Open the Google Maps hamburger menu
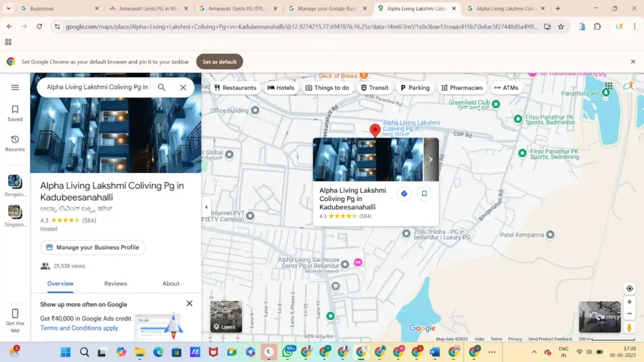Screen dimensions: 644x362 click(15, 87)
